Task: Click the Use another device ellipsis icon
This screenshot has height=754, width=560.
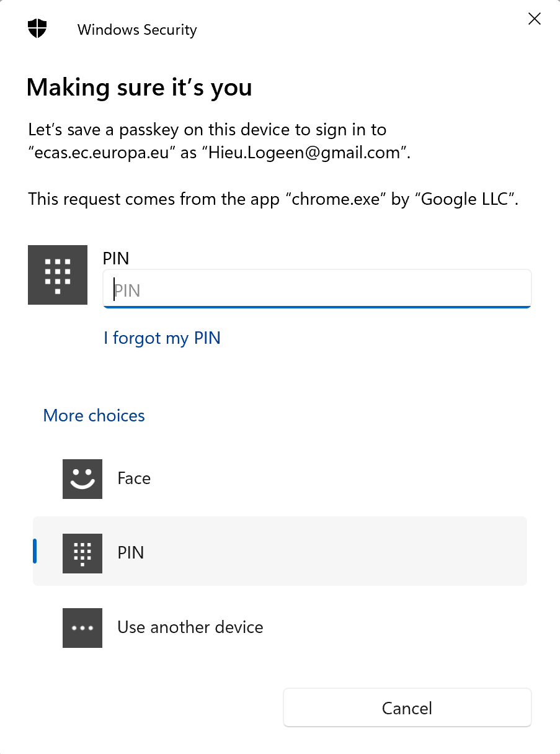Action: pos(82,627)
